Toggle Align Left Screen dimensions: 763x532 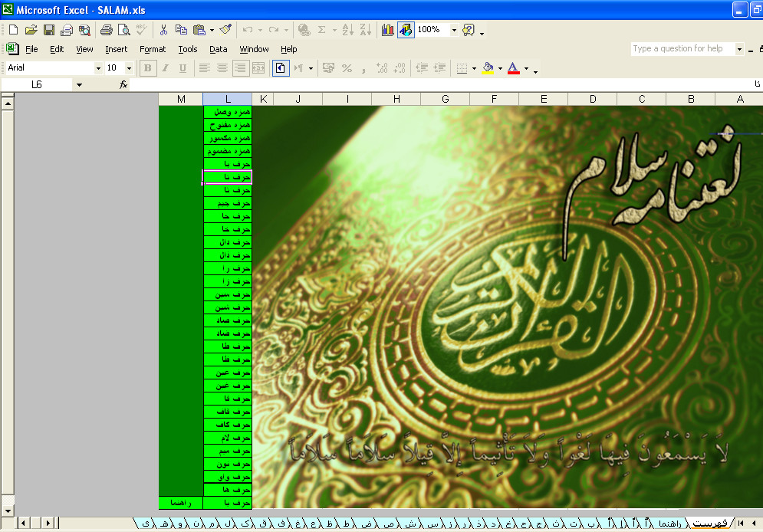(x=205, y=68)
